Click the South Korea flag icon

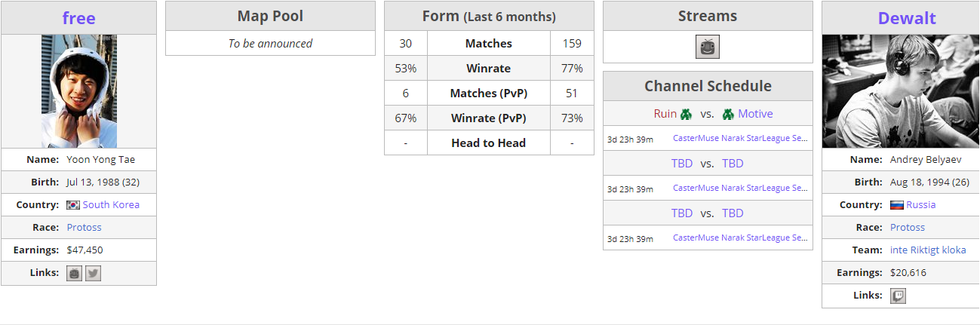[x=73, y=205]
